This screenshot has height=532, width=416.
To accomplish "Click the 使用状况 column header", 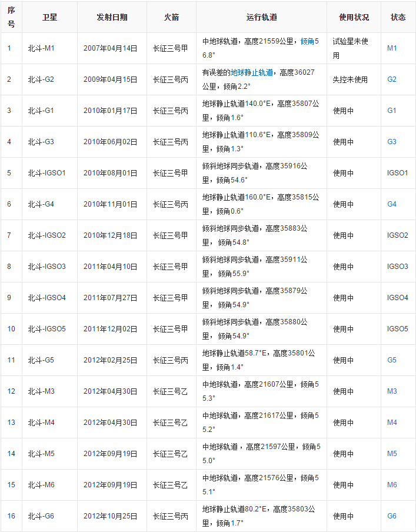I will point(354,17).
